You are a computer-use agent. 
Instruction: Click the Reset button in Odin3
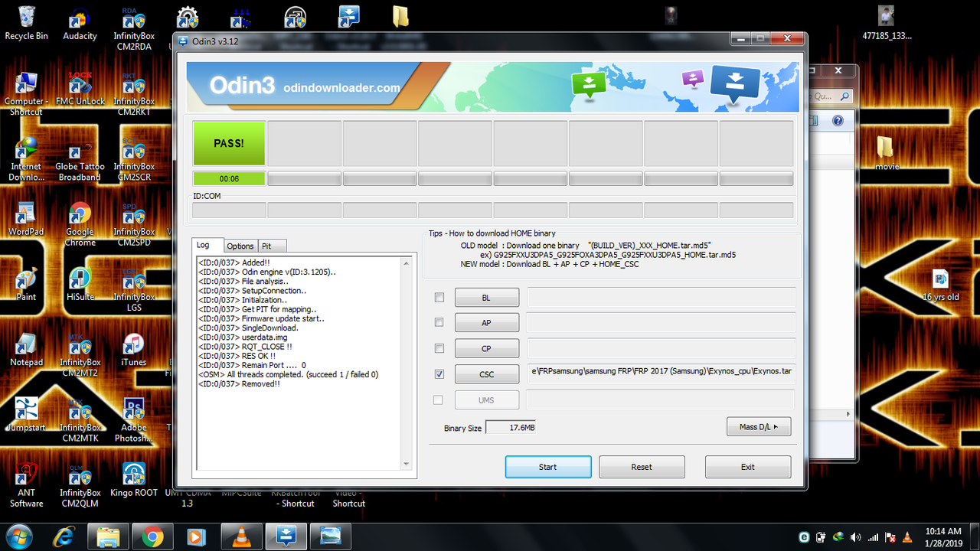point(642,467)
